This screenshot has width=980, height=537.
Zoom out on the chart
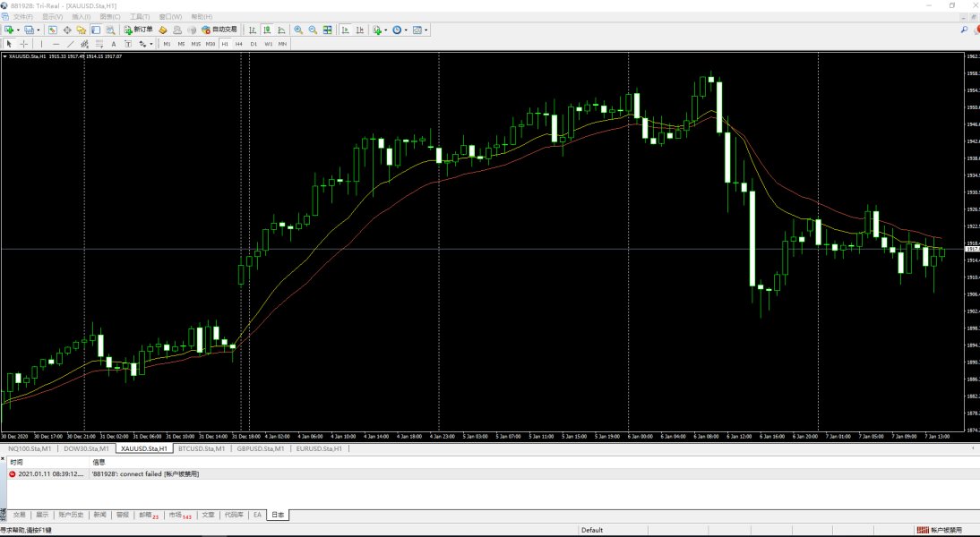coord(314,30)
